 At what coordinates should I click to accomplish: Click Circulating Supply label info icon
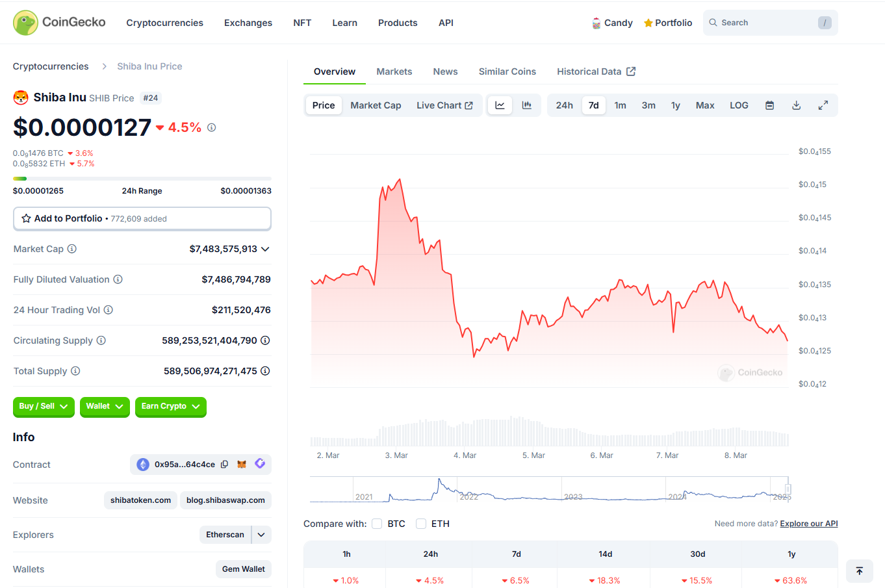click(x=101, y=340)
